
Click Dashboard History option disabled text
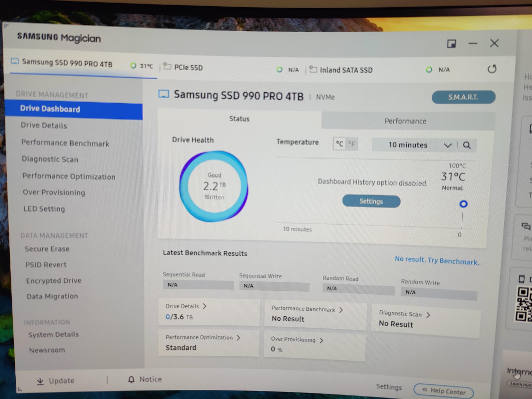pos(373,182)
